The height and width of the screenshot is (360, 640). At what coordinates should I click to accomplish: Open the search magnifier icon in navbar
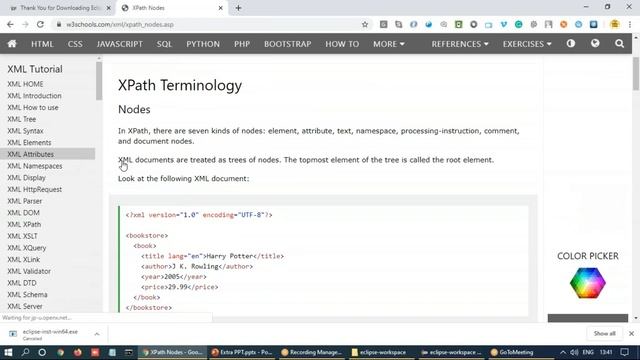point(619,44)
